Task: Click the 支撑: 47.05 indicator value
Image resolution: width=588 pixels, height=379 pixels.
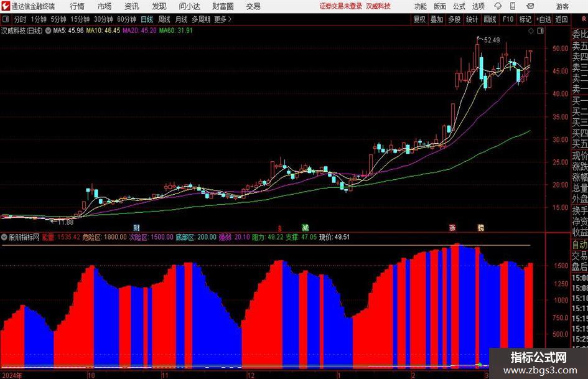Action: (301, 237)
